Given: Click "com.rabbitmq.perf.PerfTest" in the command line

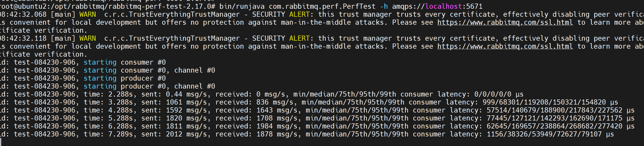Looking at the screenshot, I should coord(322,6).
